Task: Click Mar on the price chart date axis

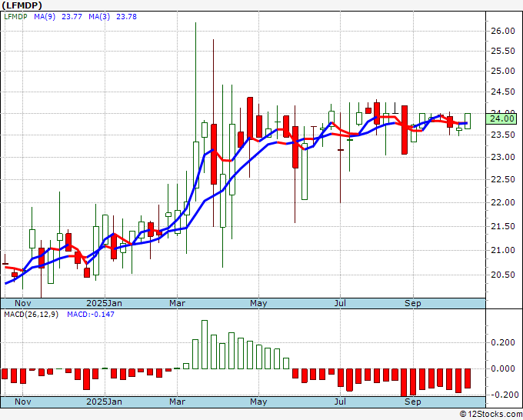Action: coord(177,303)
